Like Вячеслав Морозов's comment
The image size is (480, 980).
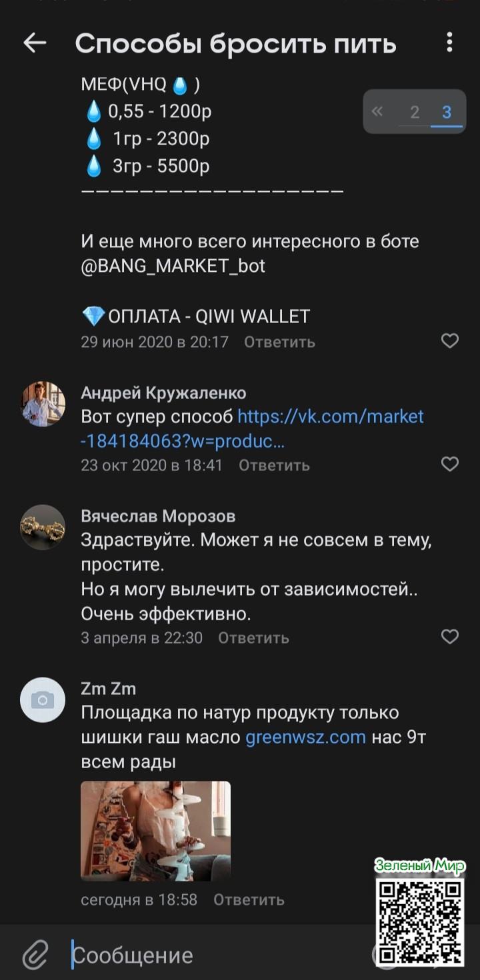(x=450, y=637)
